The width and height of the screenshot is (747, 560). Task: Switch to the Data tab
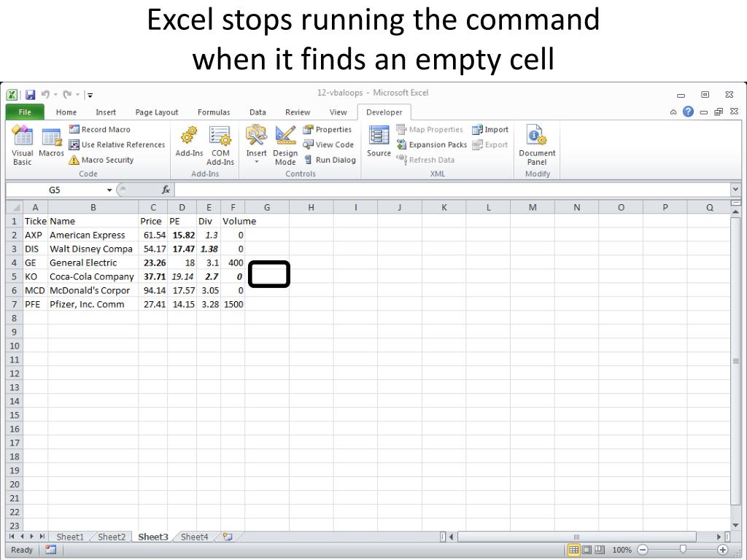[258, 112]
